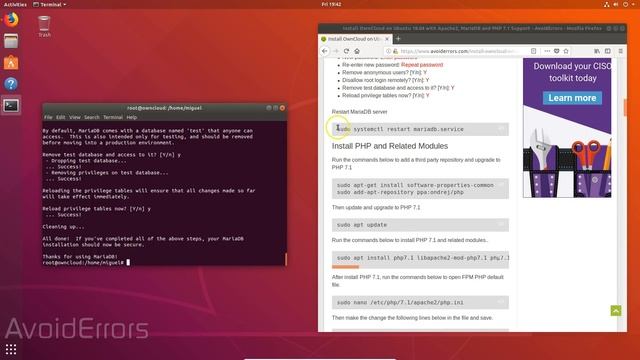Click 'Thanks for using MariaDB!' in terminal
The height and width of the screenshot is (360, 640).
click(80, 257)
